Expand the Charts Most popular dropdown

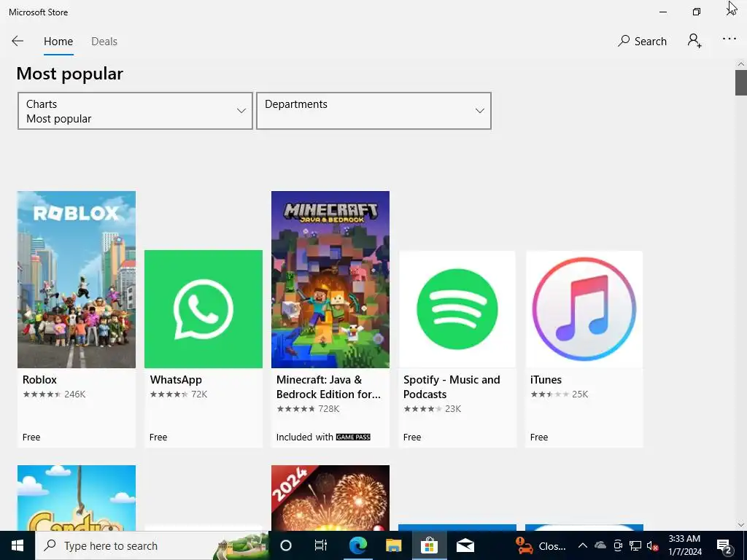pos(135,111)
